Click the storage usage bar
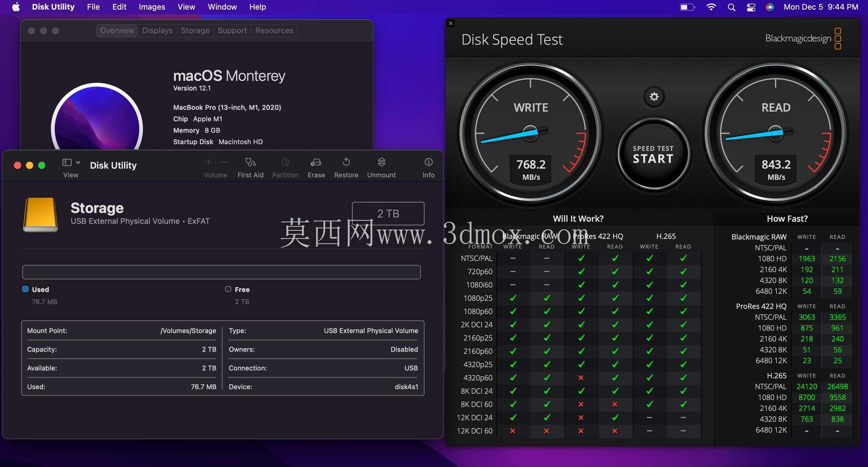Image resolution: width=868 pixels, height=467 pixels. point(221,272)
